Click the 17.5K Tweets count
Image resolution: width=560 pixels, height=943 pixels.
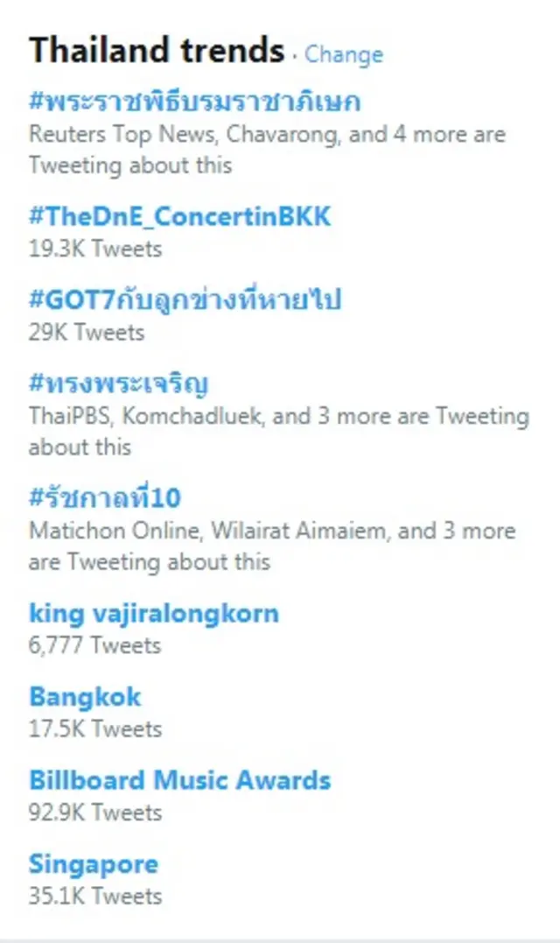pyautogui.click(x=95, y=728)
